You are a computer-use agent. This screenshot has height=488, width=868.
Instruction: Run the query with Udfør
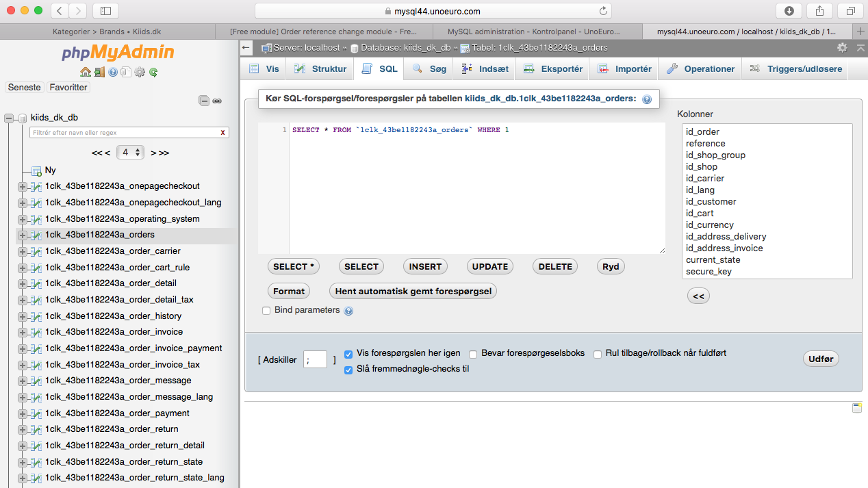pyautogui.click(x=821, y=359)
